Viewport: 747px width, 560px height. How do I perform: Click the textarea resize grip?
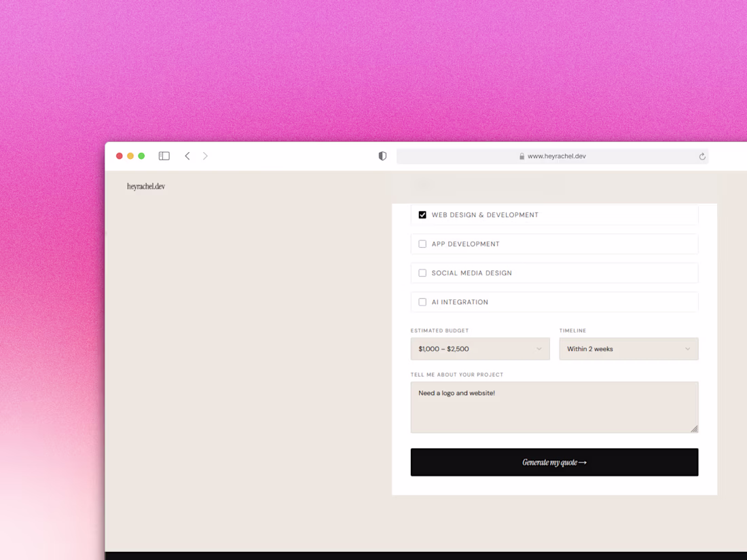coord(695,428)
